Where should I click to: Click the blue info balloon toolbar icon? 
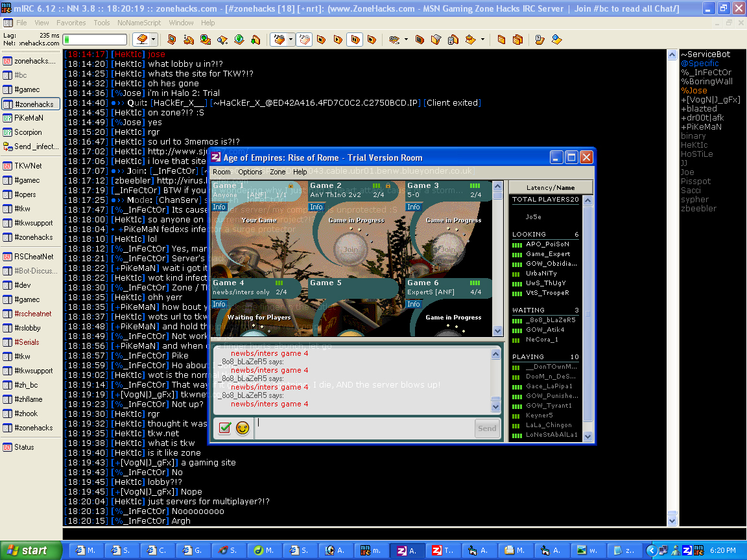[556, 40]
